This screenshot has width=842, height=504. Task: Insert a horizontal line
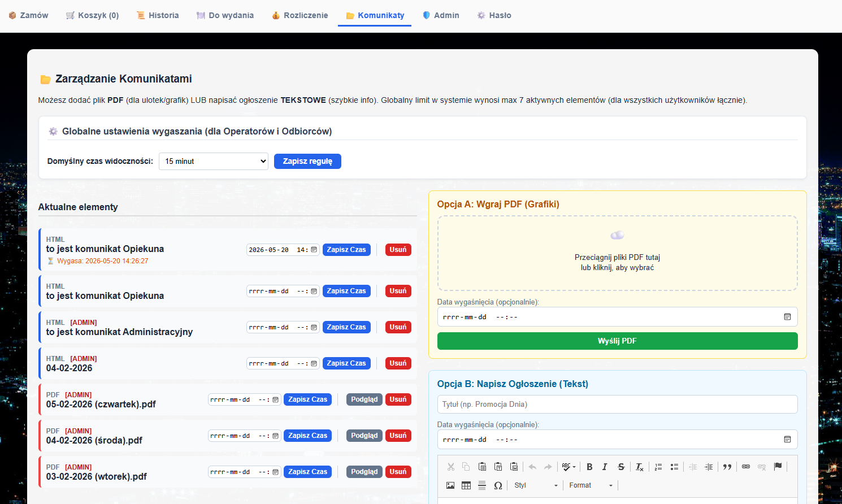point(482,485)
